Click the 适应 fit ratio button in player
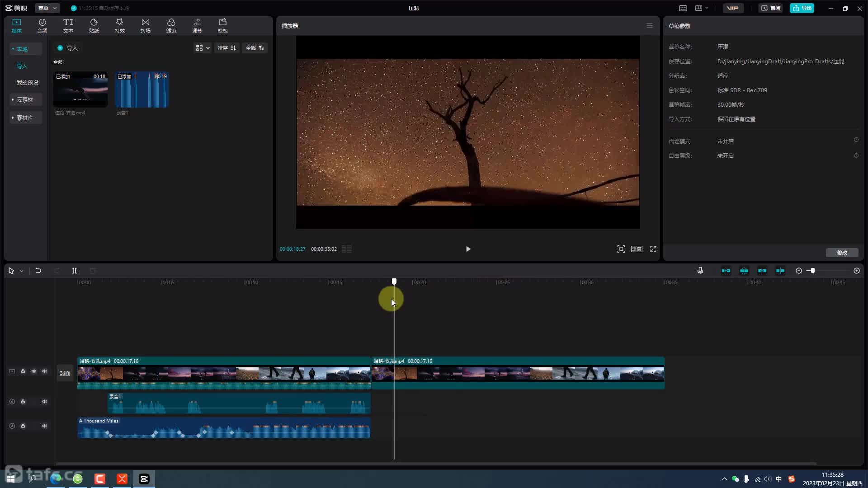This screenshot has height=488, width=868. (x=637, y=249)
